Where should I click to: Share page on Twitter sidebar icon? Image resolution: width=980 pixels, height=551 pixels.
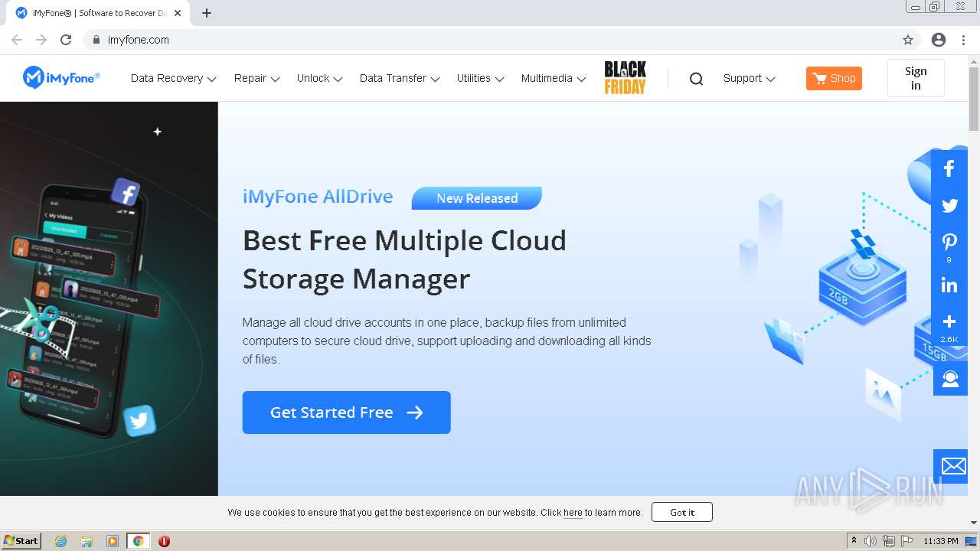949,206
